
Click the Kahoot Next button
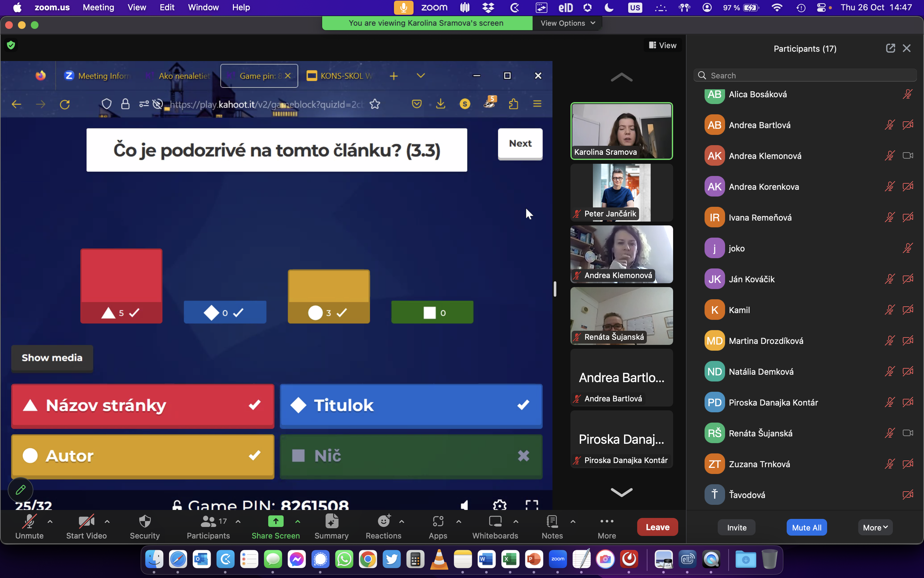point(520,144)
